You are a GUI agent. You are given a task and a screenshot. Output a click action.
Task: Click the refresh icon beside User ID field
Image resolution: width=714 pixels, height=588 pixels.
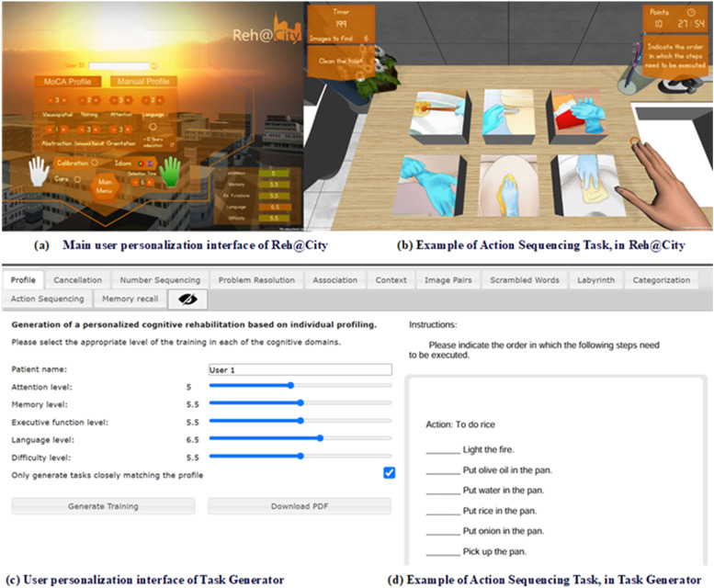(x=153, y=66)
